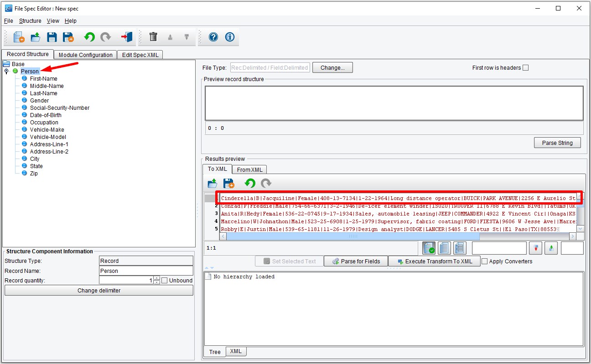The width and height of the screenshot is (591, 364).
Task: Click Save As icon in Results preview toolbar
Action: point(228,183)
